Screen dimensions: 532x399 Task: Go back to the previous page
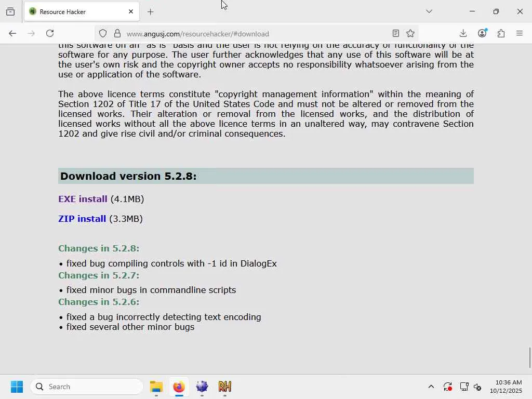tap(12, 33)
